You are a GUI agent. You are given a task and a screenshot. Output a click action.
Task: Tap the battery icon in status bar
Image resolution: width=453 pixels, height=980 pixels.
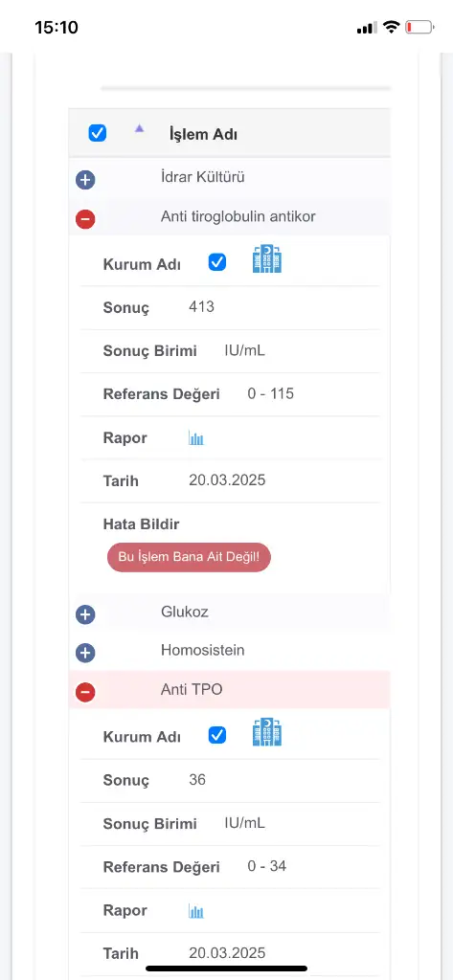(x=419, y=28)
